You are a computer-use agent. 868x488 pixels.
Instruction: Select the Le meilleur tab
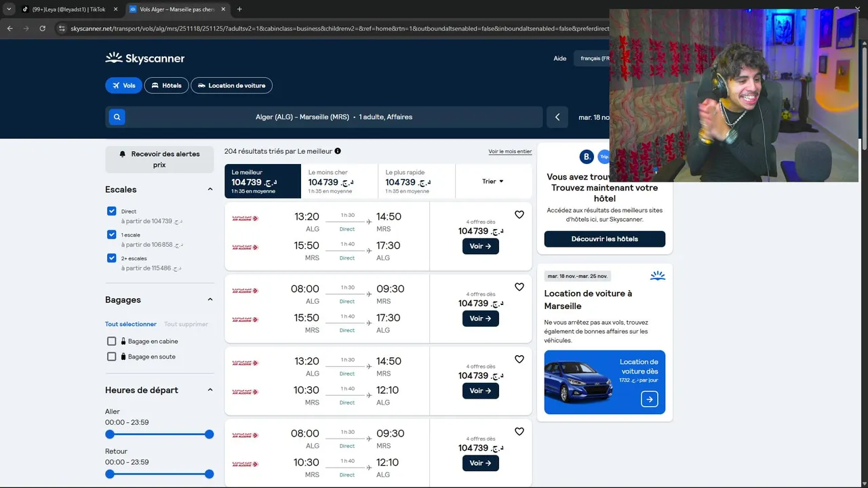(262, 181)
